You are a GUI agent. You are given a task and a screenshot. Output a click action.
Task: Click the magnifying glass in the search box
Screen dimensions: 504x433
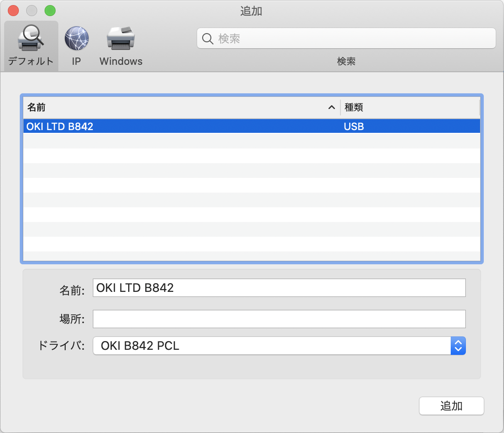point(208,39)
